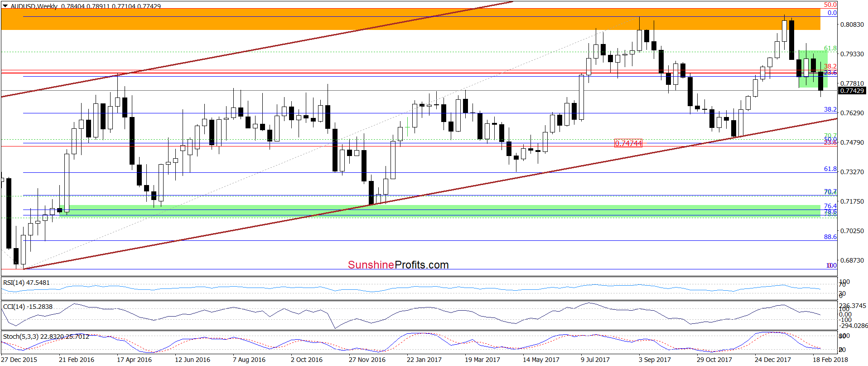Viewport: 868px width, 366px height.
Task: Click the 0.80830 price axis value
Action: [852, 24]
